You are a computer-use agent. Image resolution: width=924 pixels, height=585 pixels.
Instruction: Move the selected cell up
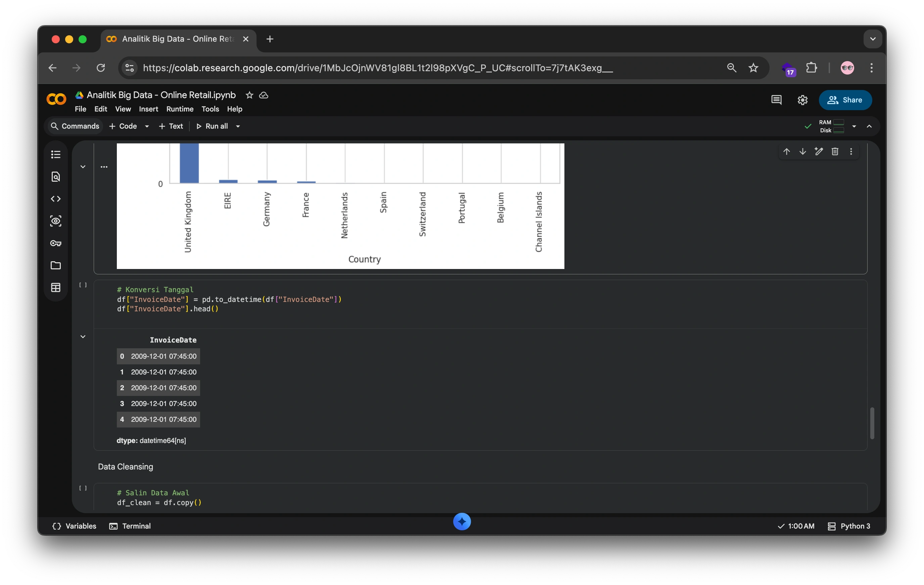click(x=786, y=151)
